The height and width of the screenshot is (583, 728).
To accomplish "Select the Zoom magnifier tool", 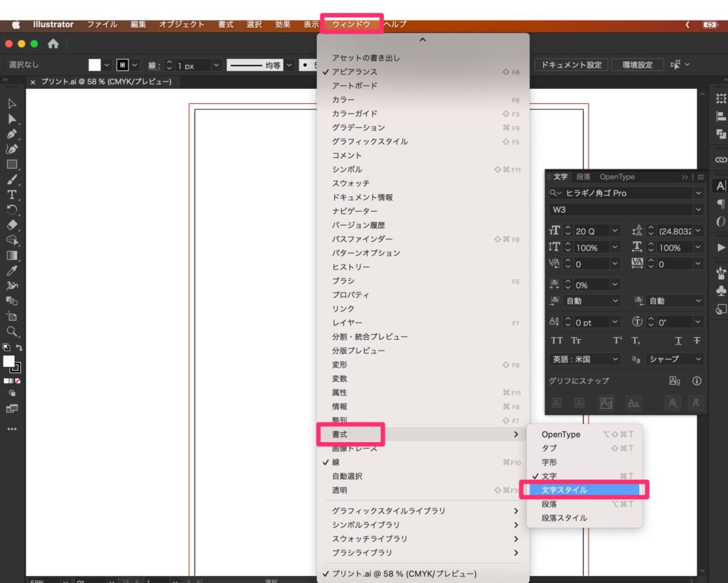I will pyautogui.click(x=12, y=331).
